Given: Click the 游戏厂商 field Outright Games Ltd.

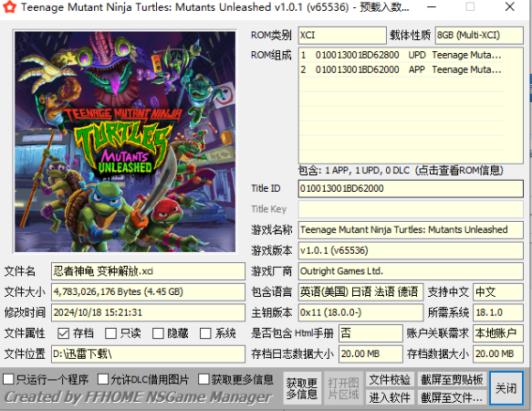Looking at the screenshot, I should (x=411, y=271).
